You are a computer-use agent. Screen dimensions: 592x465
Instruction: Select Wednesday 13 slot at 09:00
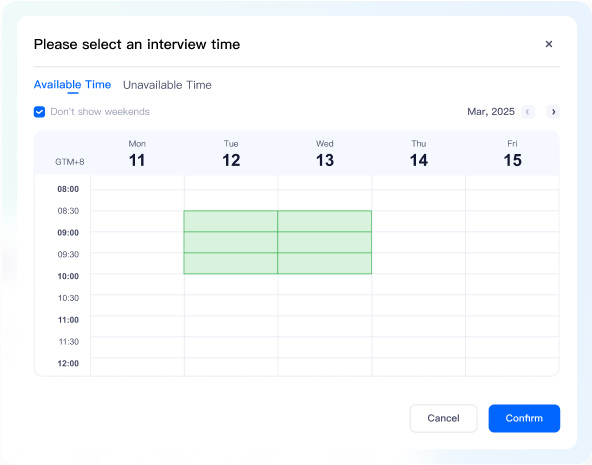pyautogui.click(x=325, y=242)
